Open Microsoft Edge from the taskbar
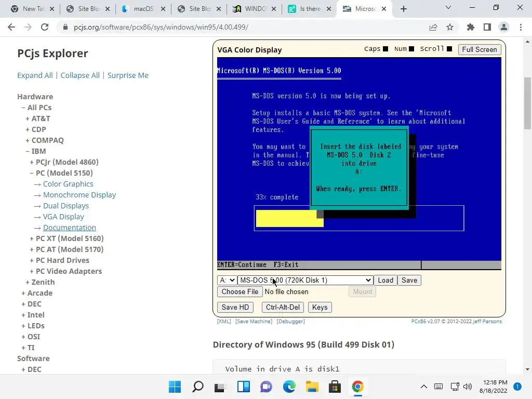This screenshot has height=399, width=532. [x=289, y=387]
